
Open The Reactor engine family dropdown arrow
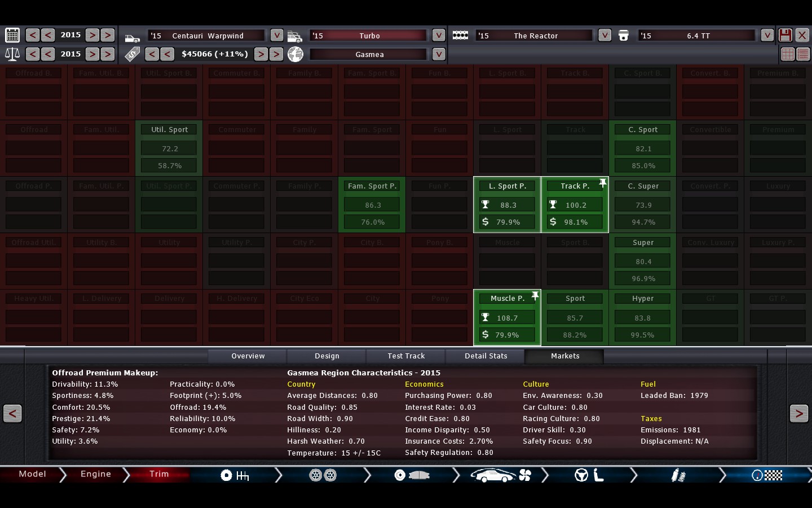[604, 35]
